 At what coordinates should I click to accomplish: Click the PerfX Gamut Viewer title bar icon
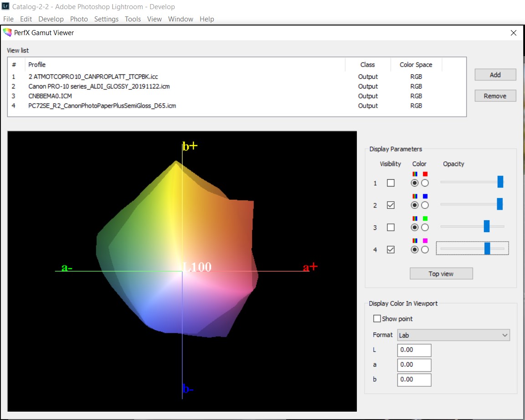point(7,33)
